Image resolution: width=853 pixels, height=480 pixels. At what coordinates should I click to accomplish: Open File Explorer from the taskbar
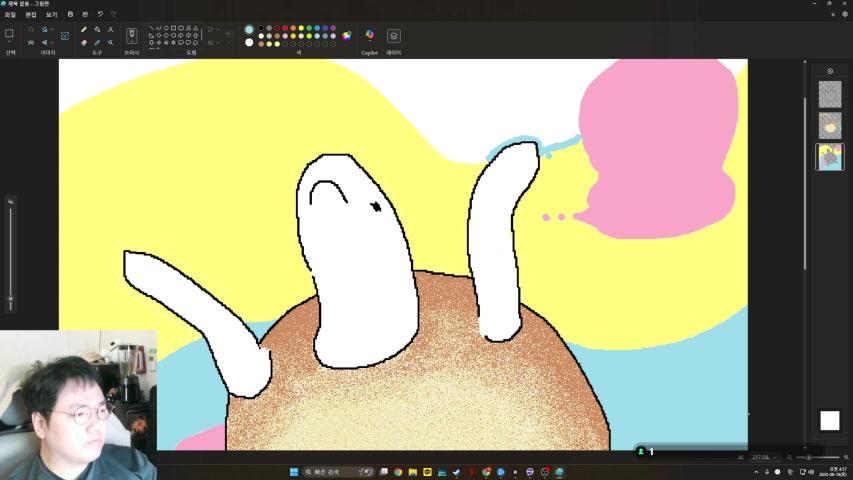[413, 472]
